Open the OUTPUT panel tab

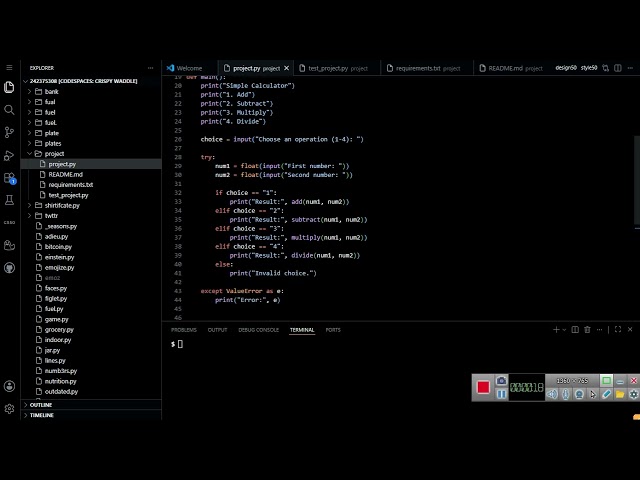[217, 330]
